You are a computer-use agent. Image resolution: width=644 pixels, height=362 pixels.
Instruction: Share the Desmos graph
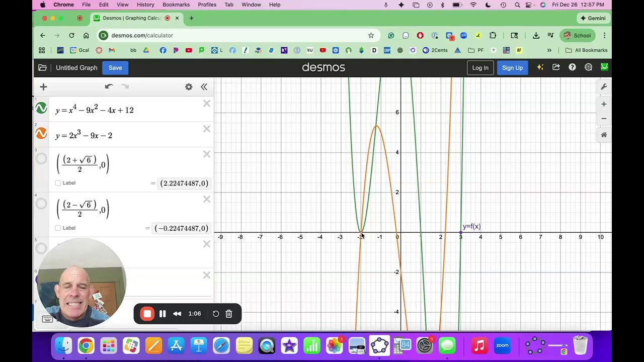click(556, 67)
